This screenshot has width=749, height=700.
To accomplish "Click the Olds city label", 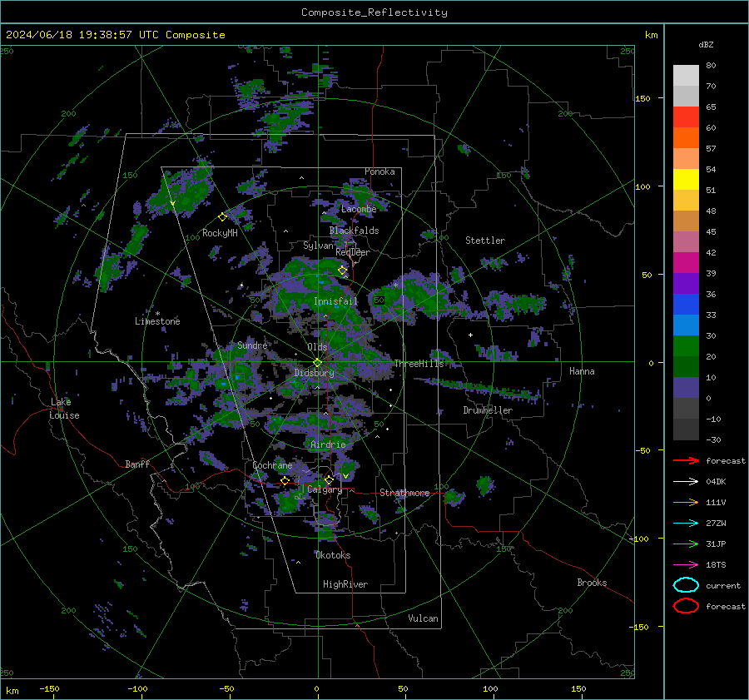I will [317, 347].
